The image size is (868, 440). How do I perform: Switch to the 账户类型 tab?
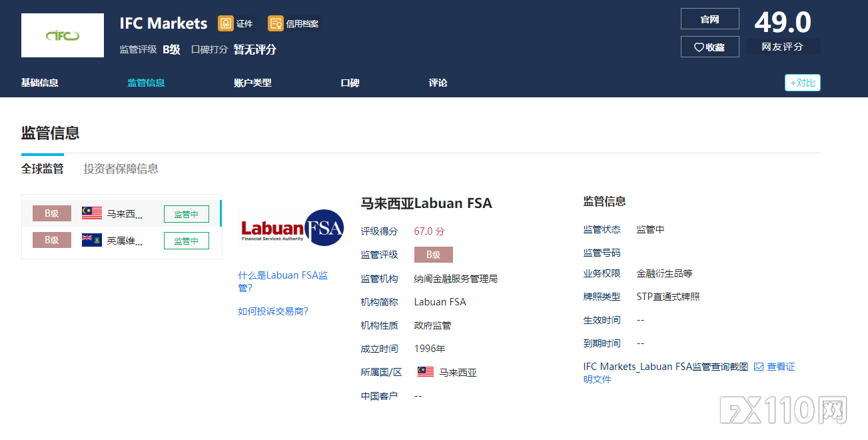click(x=253, y=83)
